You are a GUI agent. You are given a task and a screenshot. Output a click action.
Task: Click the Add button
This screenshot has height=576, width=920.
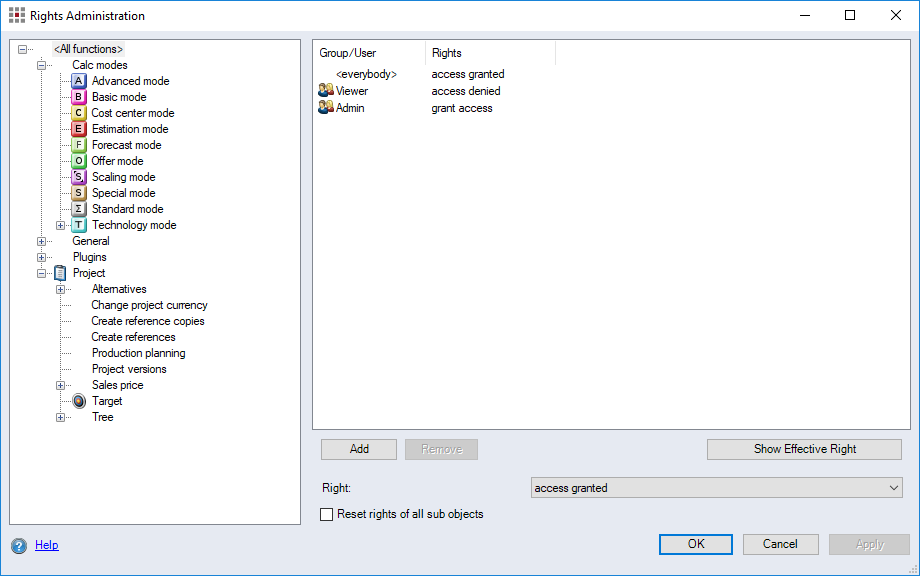click(x=359, y=449)
